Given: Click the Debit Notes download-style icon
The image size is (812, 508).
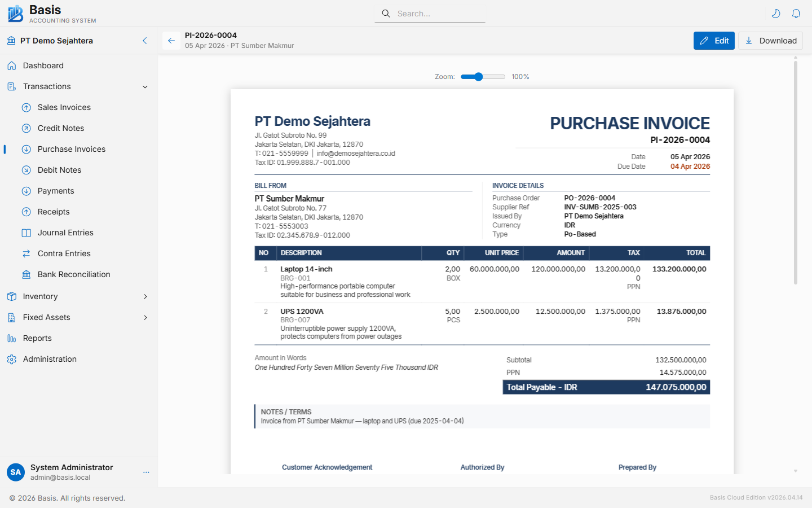Looking at the screenshot, I should click(x=26, y=170).
